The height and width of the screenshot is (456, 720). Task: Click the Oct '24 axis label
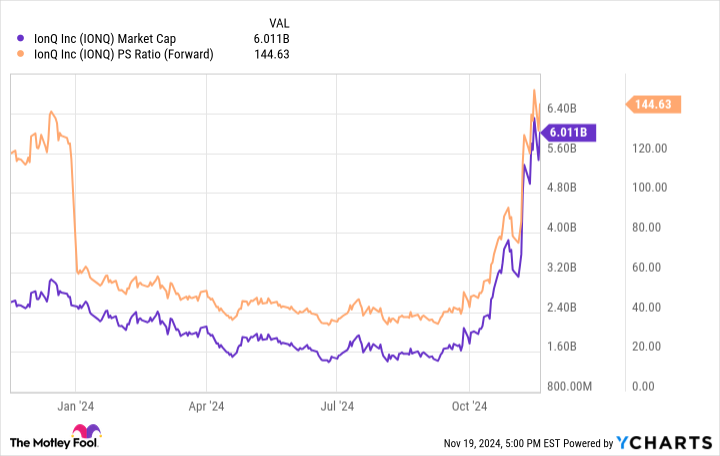click(468, 407)
